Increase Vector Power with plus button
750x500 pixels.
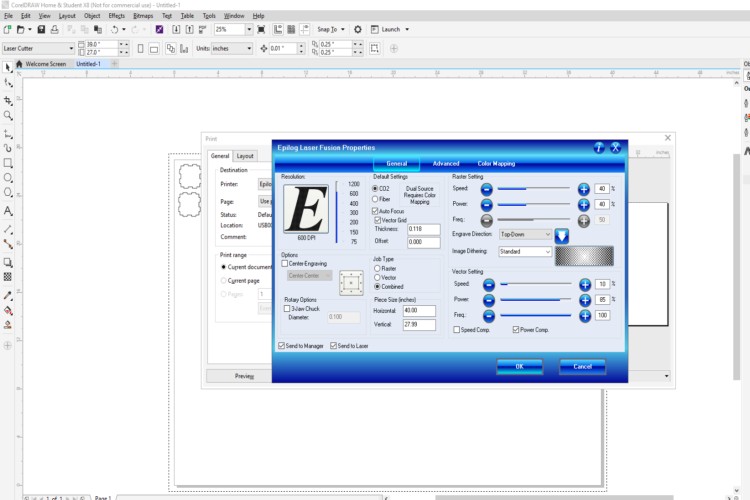(x=585, y=300)
